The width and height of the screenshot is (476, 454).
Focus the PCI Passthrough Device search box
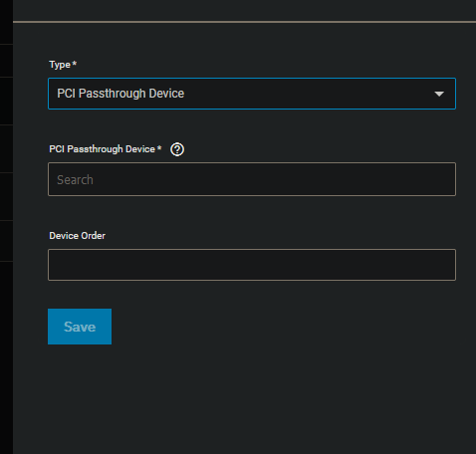252,179
